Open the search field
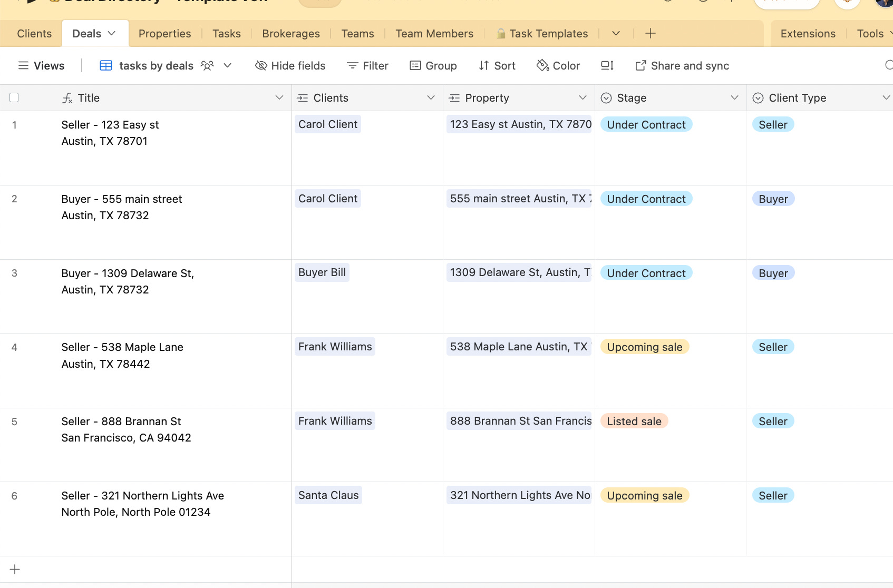The height and width of the screenshot is (588, 893). 889,65
